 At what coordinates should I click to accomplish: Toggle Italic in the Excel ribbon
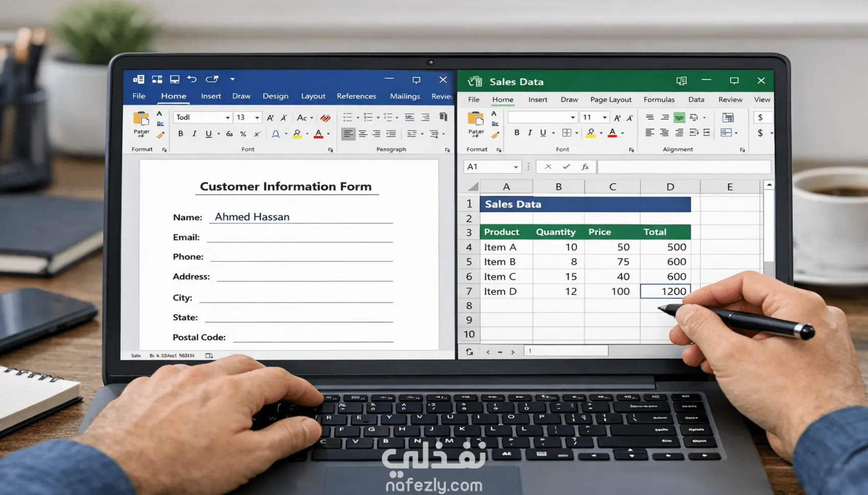click(530, 133)
